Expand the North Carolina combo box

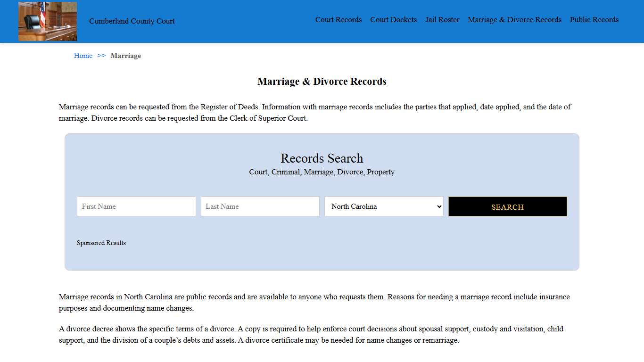(383, 206)
